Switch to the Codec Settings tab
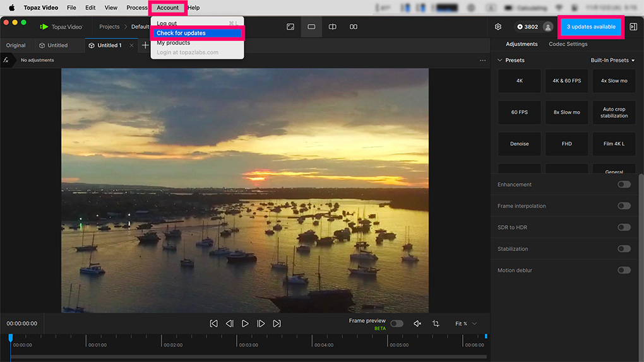Viewport: 644px width, 362px height. 568,44
